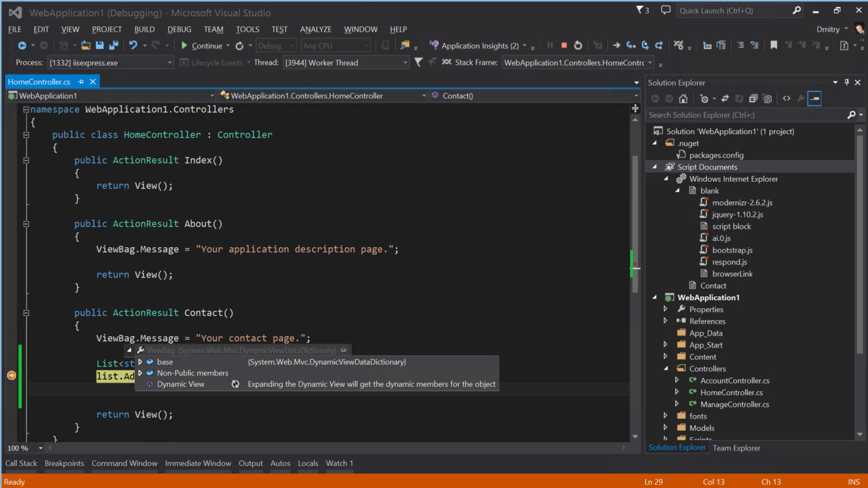Switch to the Team Explorer tab

pos(736,448)
